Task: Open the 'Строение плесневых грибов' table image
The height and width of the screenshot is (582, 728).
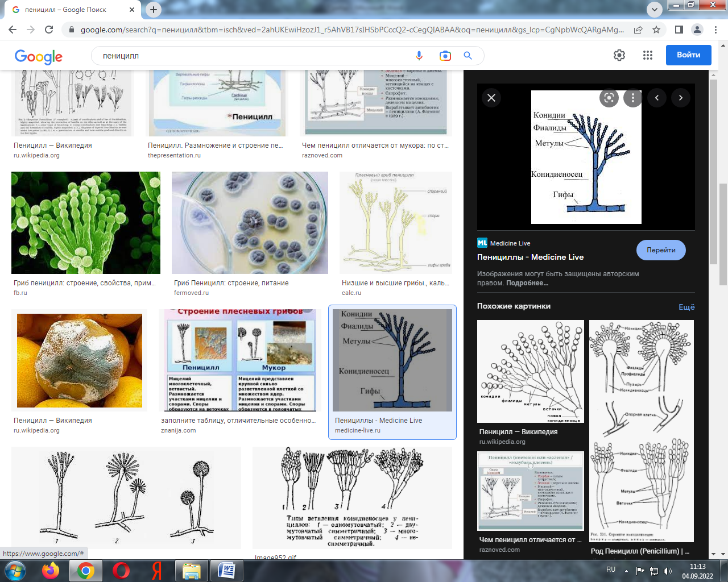Action: (239, 360)
